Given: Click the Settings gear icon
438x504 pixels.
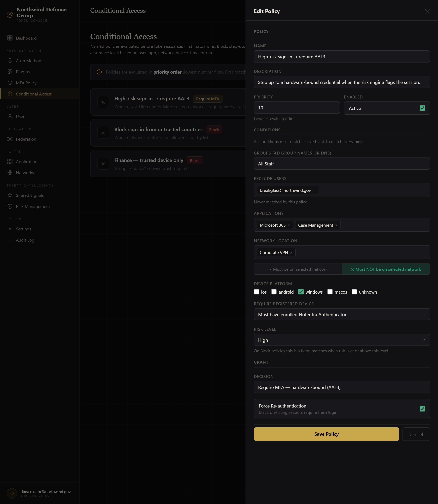Looking at the screenshot, I should pyautogui.click(x=10, y=229).
